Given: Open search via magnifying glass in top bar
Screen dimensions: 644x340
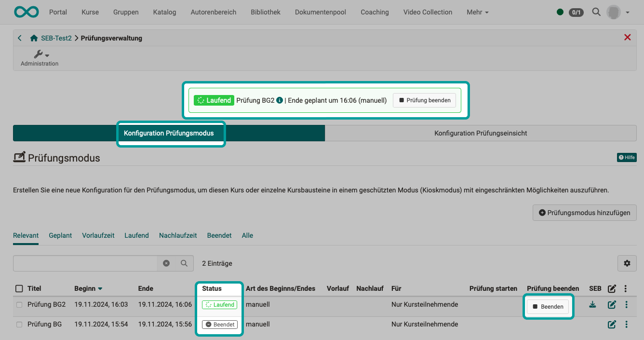Looking at the screenshot, I should (x=596, y=12).
